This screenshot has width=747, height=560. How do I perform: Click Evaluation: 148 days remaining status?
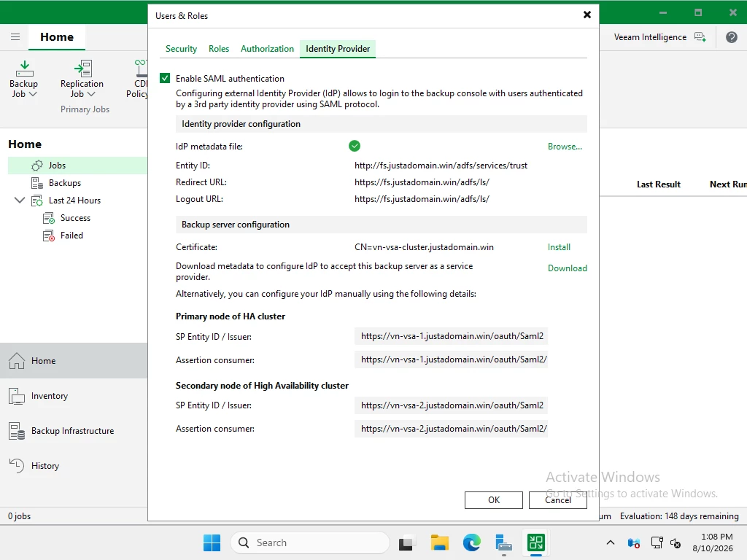(x=679, y=516)
